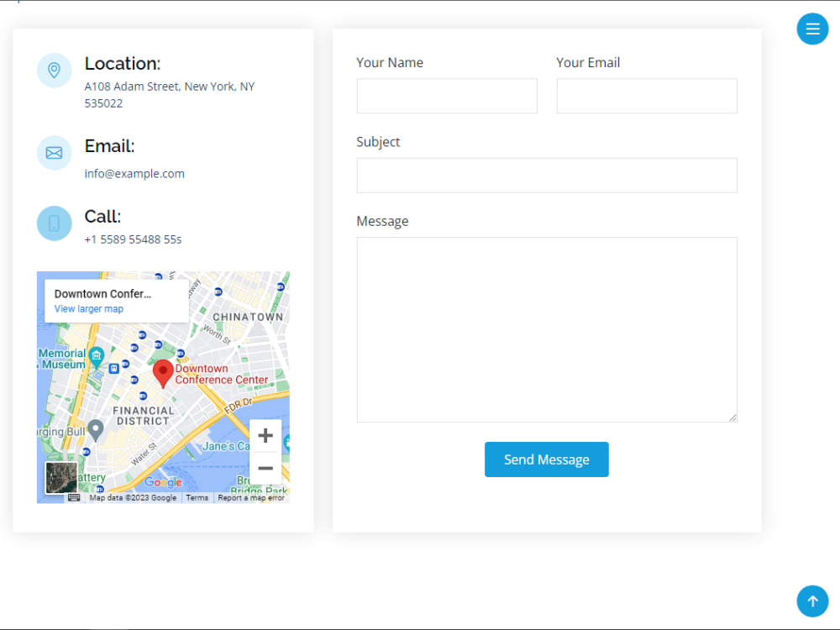Screen dimensions: 840x630
Task: Click the Charging Bull map marker
Action: click(x=96, y=430)
